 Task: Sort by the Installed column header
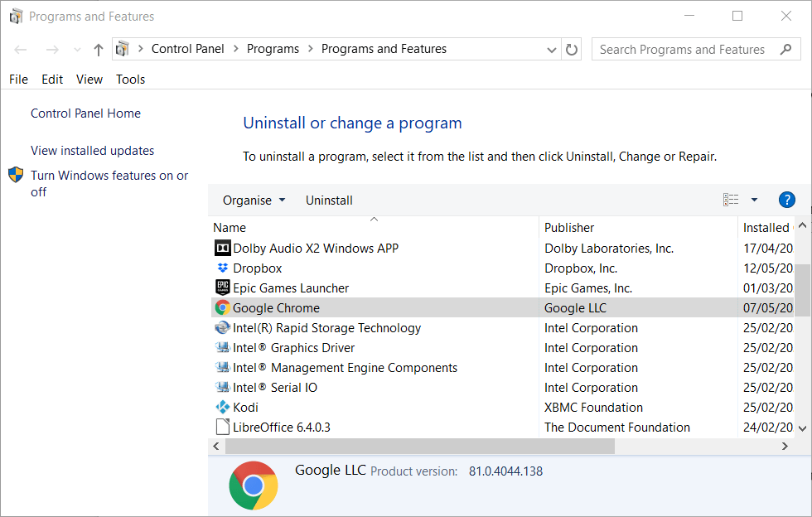coord(766,227)
